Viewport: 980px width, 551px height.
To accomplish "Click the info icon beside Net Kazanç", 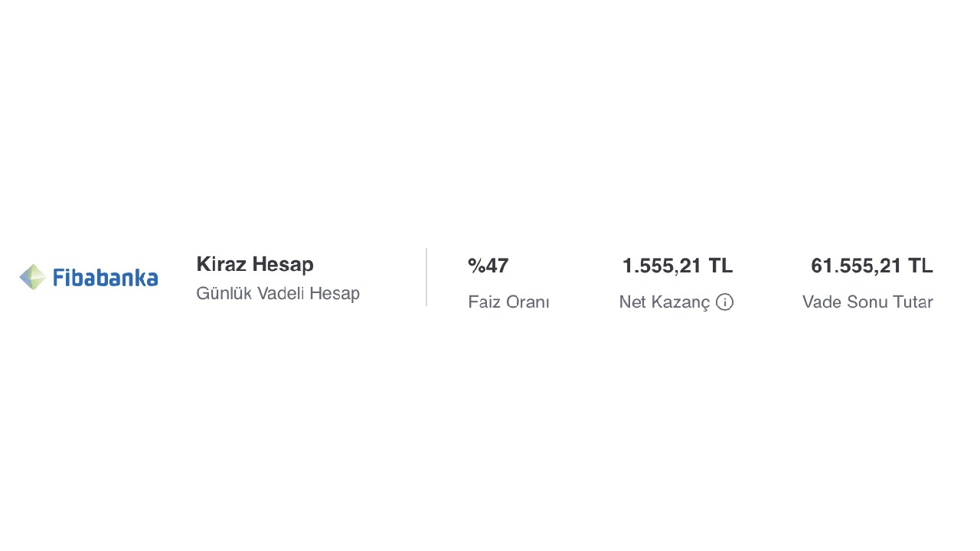I will click(x=724, y=302).
